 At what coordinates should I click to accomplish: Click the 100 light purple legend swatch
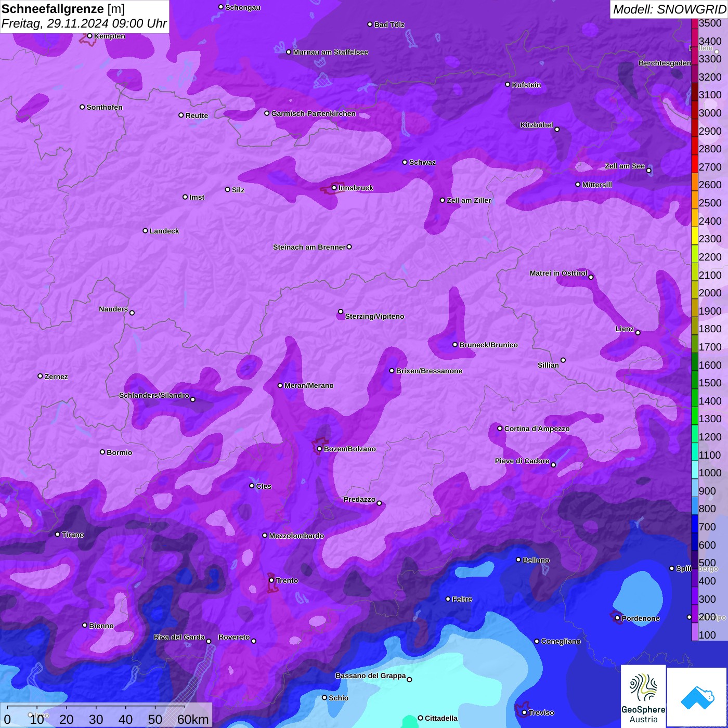click(695, 632)
